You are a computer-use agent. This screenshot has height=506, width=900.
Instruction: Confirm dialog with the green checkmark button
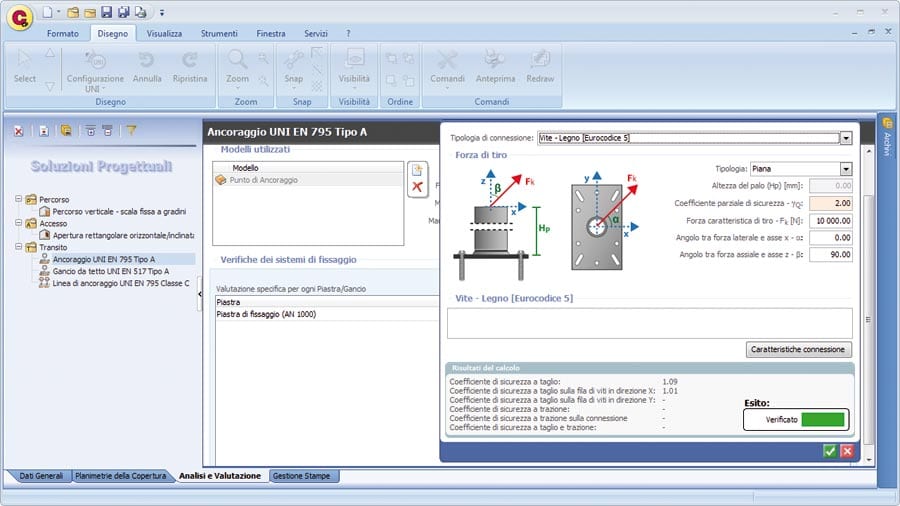pyautogui.click(x=829, y=451)
